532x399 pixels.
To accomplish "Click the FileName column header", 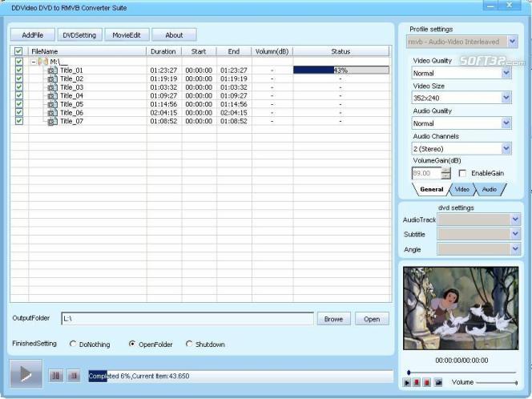I will 87,51.
